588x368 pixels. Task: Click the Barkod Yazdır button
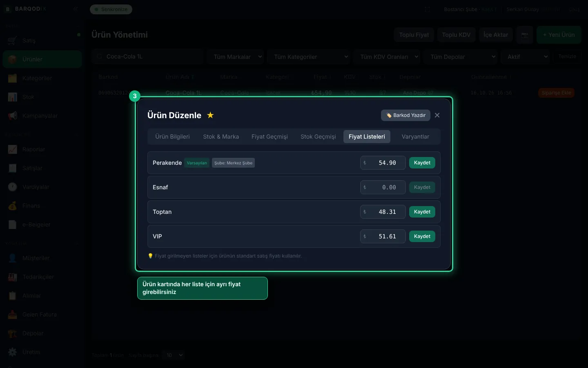point(405,115)
